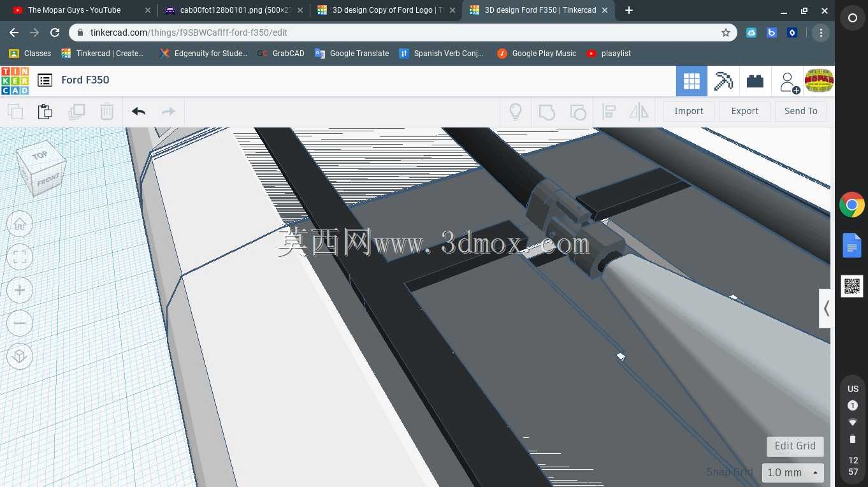
Task: Click the Tinkercad logo
Action: tap(15, 81)
